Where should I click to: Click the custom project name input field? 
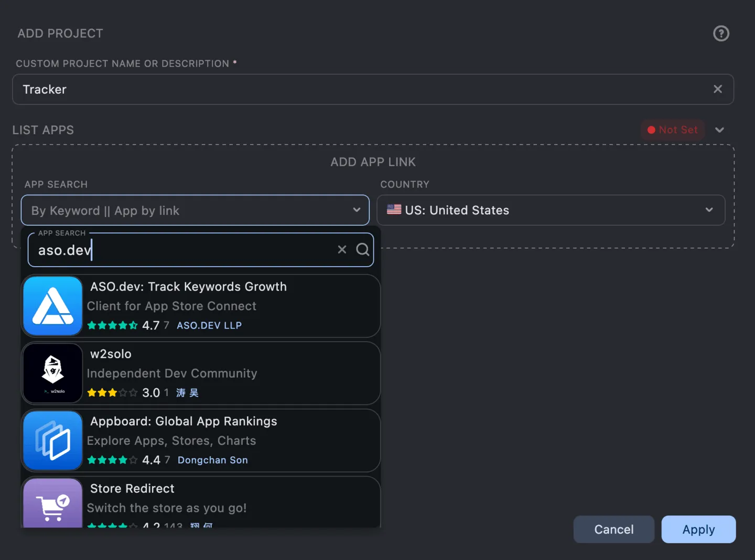click(x=210, y=89)
